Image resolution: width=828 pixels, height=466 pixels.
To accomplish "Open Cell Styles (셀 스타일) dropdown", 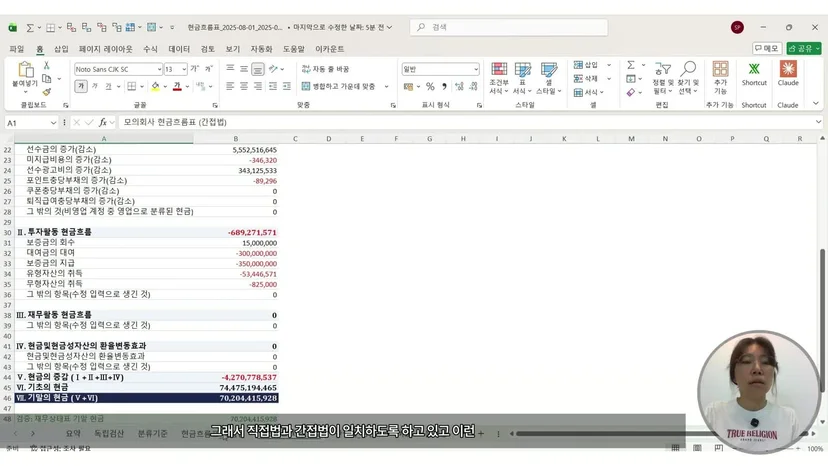I will coord(549,78).
